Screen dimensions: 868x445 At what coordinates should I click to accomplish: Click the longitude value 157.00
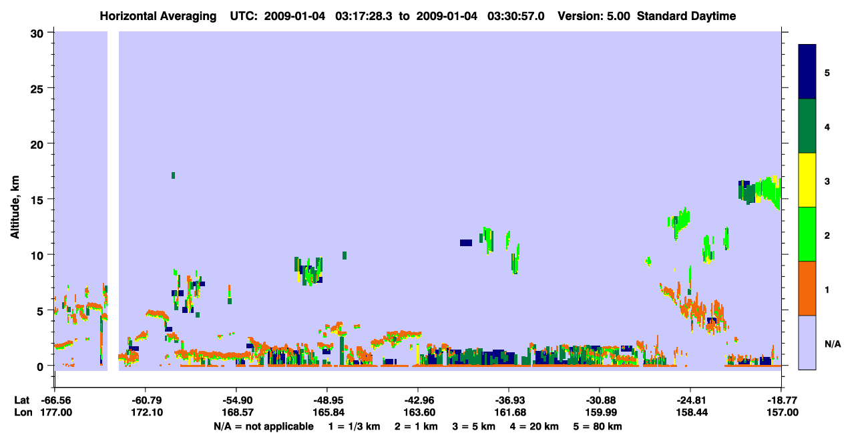781,413
